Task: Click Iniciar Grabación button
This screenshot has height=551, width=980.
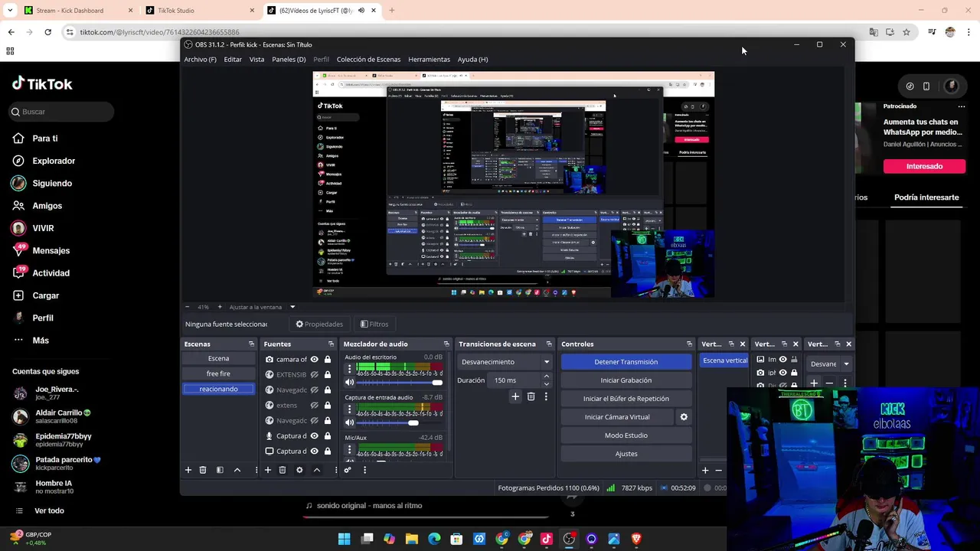Action: [x=626, y=380]
